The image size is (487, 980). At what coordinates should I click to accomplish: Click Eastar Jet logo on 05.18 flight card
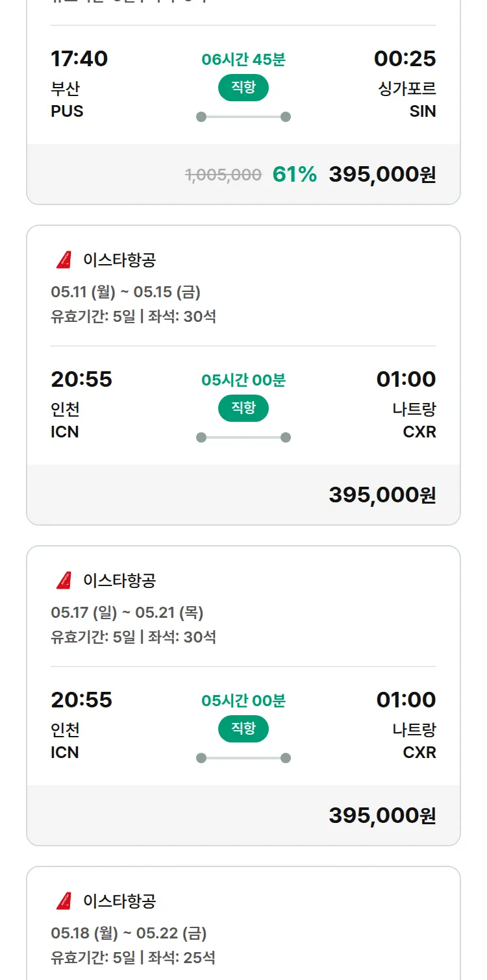pos(64,901)
